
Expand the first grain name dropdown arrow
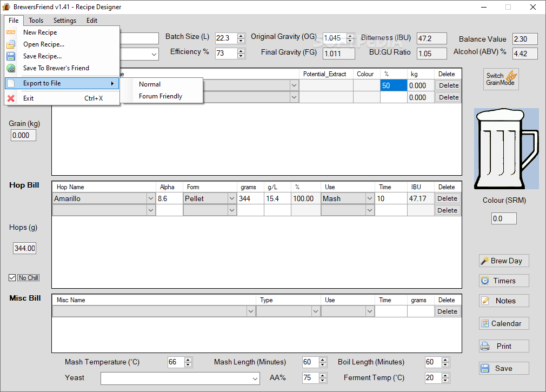point(294,85)
